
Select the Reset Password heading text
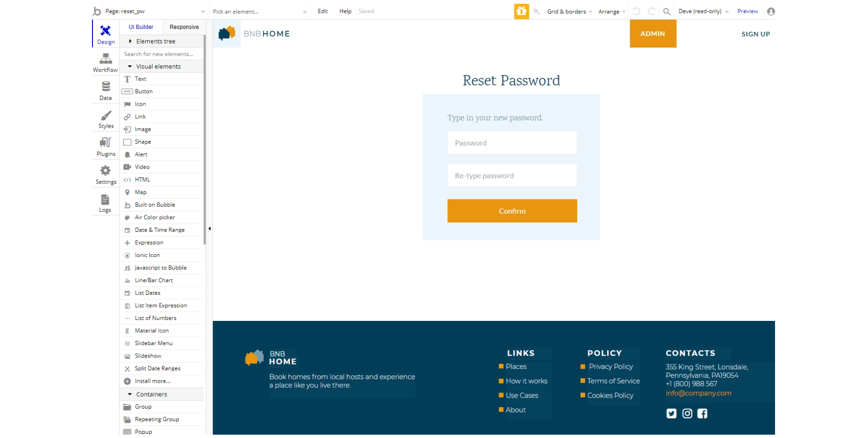point(511,81)
